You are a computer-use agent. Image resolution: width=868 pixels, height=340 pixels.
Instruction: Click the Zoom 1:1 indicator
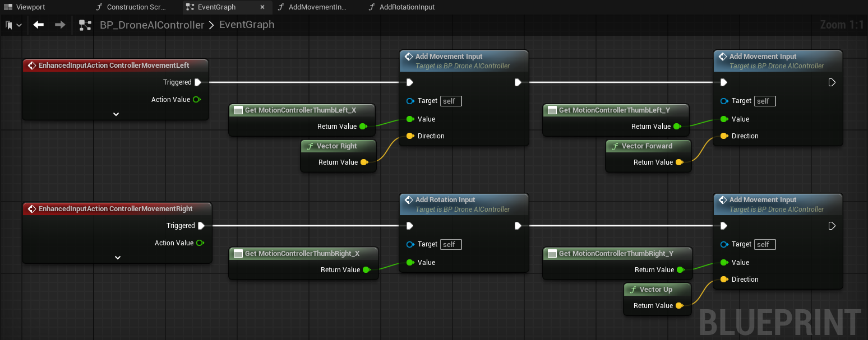(841, 25)
